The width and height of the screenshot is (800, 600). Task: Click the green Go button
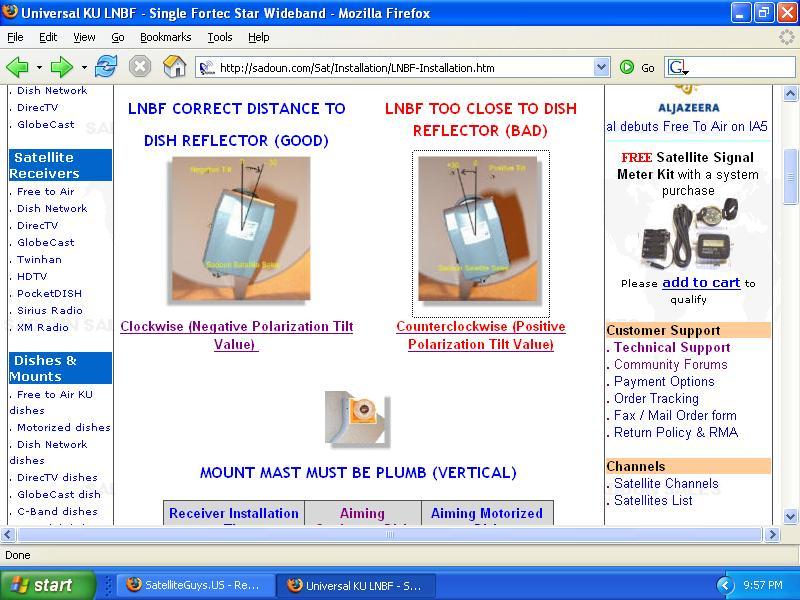point(637,67)
